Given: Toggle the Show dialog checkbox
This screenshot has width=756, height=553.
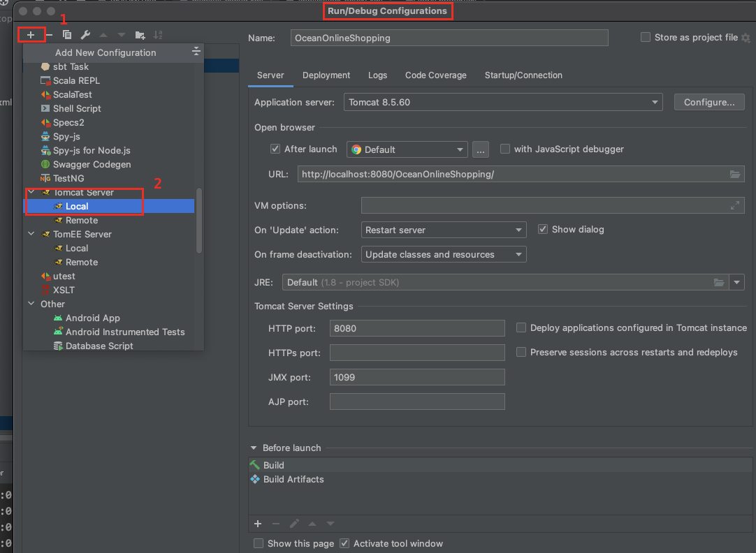Looking at the screenshot, I should [x=543, y=229].
